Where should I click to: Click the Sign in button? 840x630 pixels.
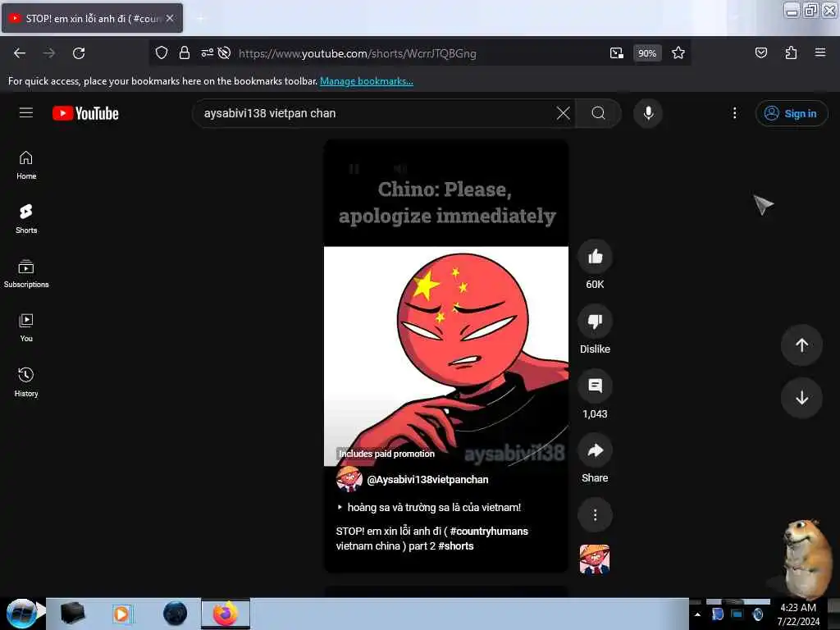coord(792,113)
